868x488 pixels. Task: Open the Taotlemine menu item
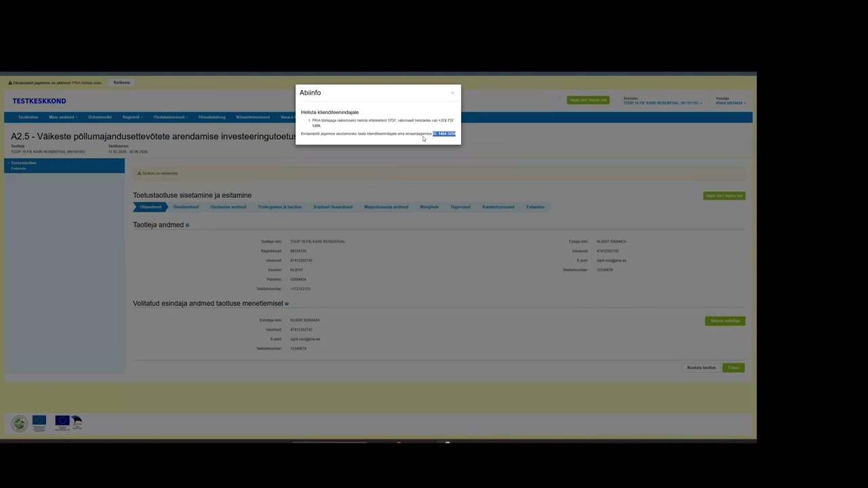pyautogui.click(x=28, y=117)
